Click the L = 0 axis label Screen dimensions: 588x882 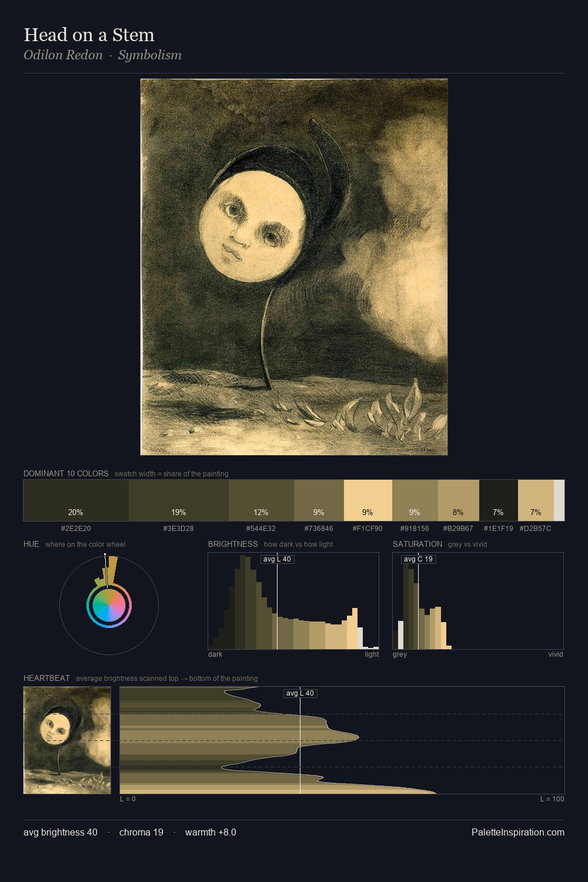128,799
